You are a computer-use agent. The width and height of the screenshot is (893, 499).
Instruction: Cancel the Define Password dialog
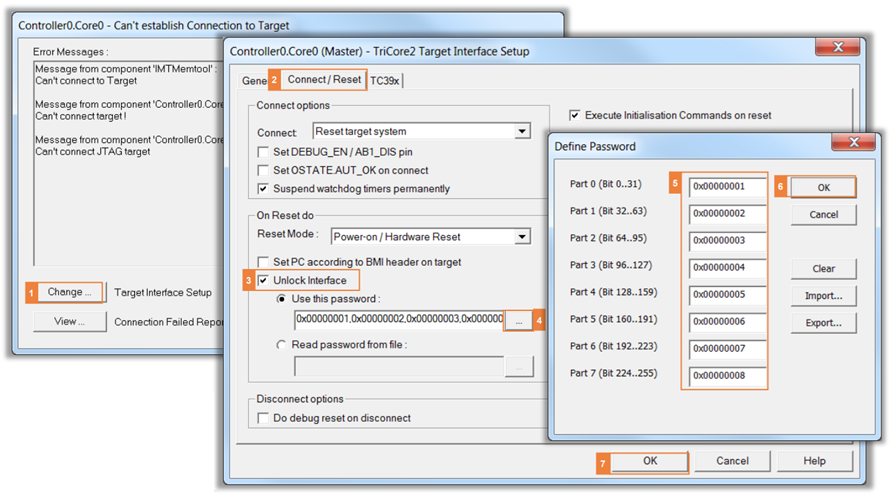pyautogui.click(x=824, y=215)
